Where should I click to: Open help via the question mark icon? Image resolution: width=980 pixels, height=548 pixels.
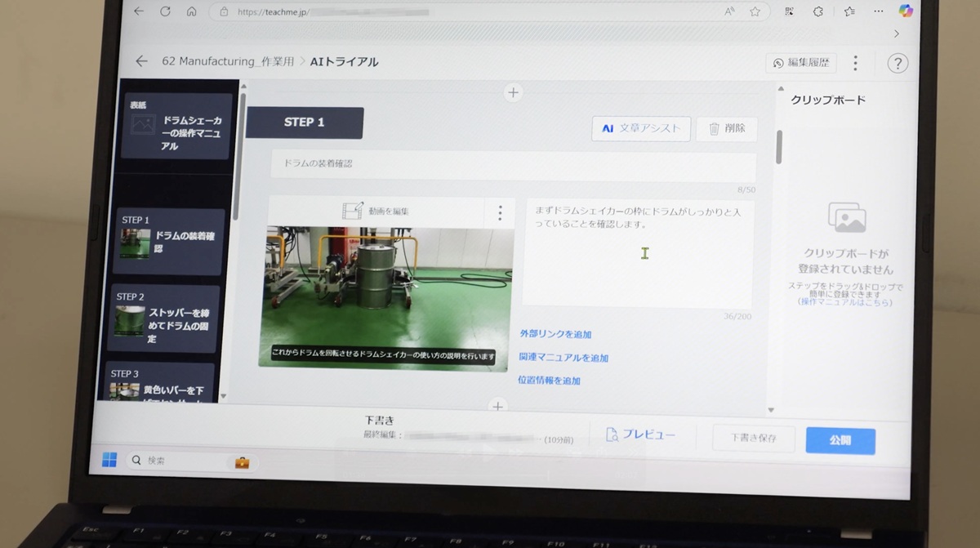[x=897, y=63]
